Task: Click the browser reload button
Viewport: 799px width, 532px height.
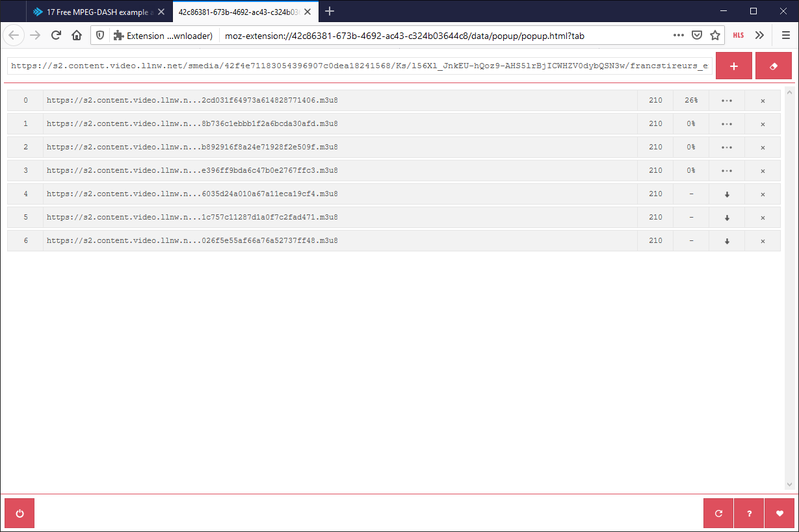Action: (x=56, y=36)
